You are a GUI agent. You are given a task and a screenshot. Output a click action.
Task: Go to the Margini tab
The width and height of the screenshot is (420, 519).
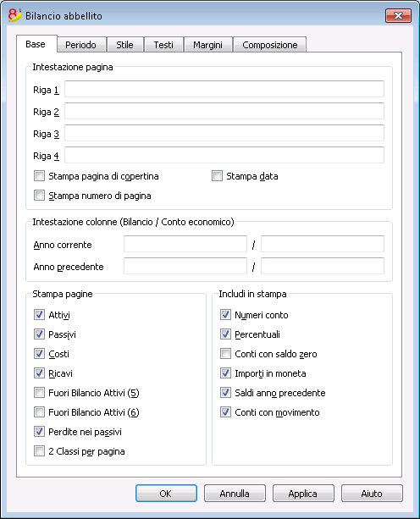coord(207,45)
